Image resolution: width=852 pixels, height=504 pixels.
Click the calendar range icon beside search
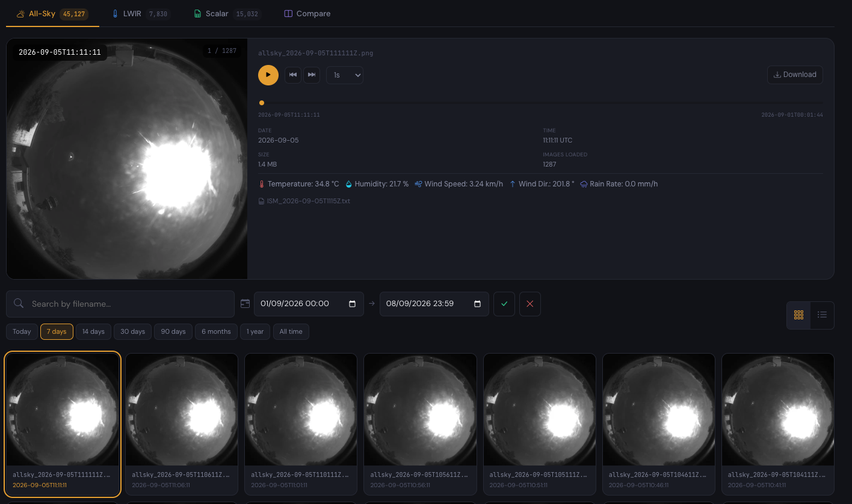pyautogui.click(x=245, y=304)
